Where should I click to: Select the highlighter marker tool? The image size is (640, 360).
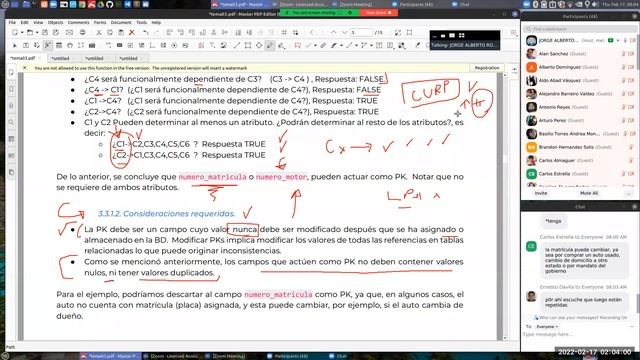pos(334,45)
